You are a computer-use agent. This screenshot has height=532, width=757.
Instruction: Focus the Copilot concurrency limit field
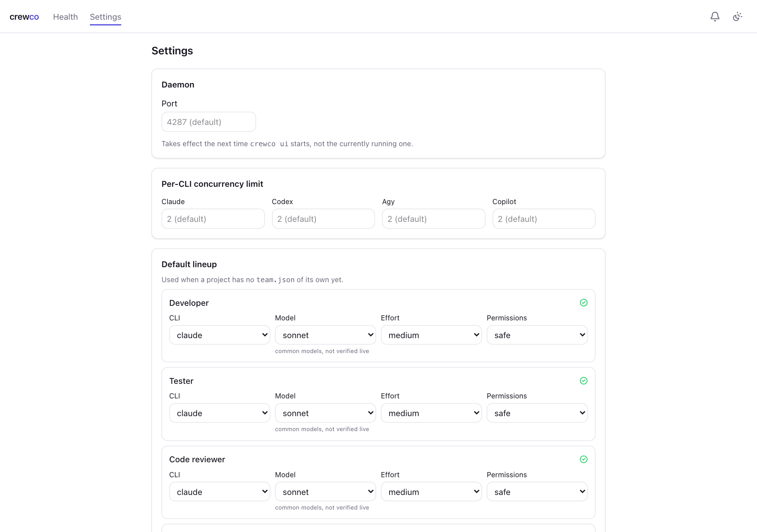[x=544, y=219]
